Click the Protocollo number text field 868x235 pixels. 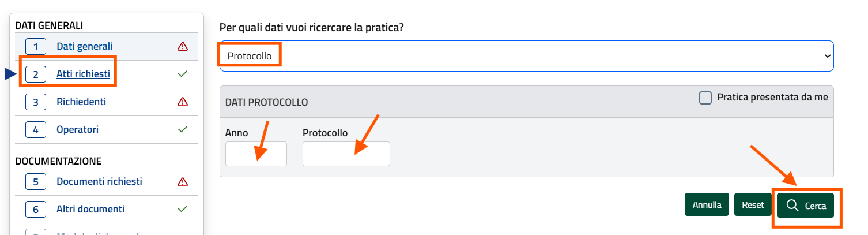[346, 154]
